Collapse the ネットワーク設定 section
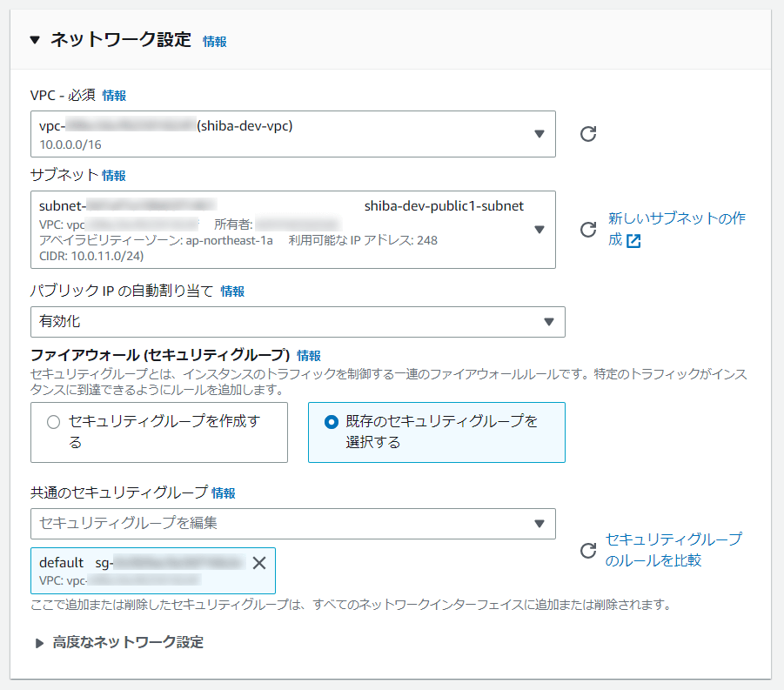The height and width of the screenshot is (690, 784). [x=33, y=40]
